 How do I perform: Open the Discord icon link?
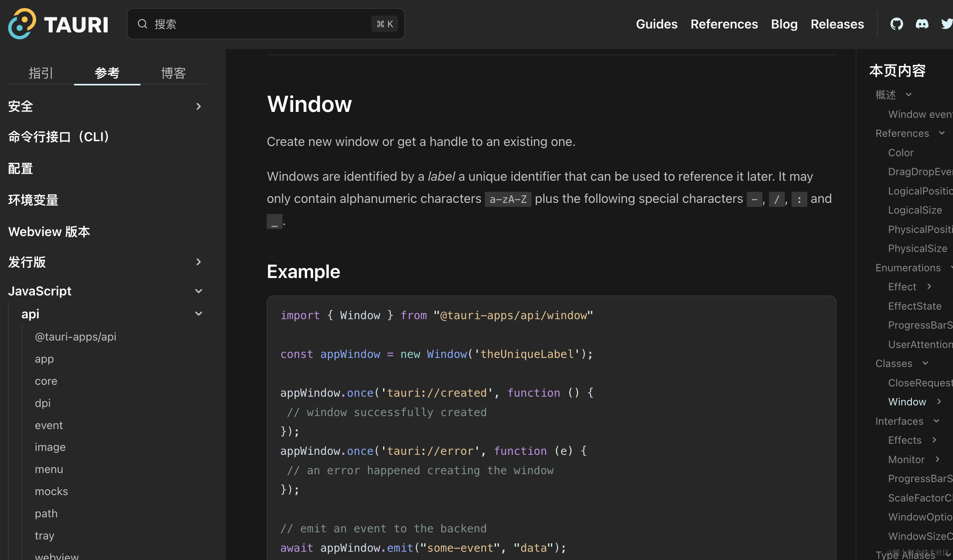point(922,24)
